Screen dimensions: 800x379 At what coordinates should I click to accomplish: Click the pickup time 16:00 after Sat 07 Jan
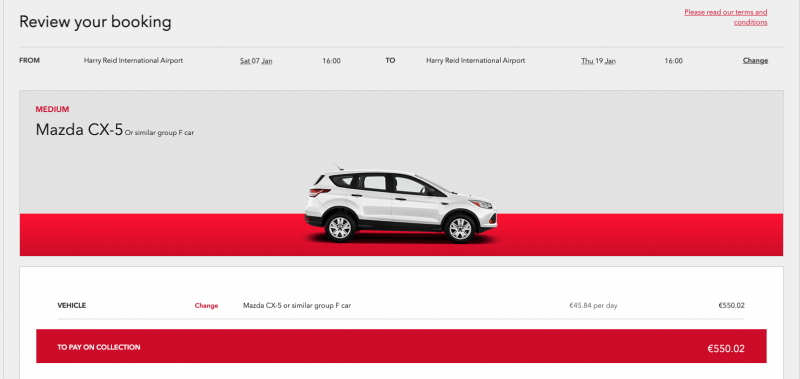331,61
